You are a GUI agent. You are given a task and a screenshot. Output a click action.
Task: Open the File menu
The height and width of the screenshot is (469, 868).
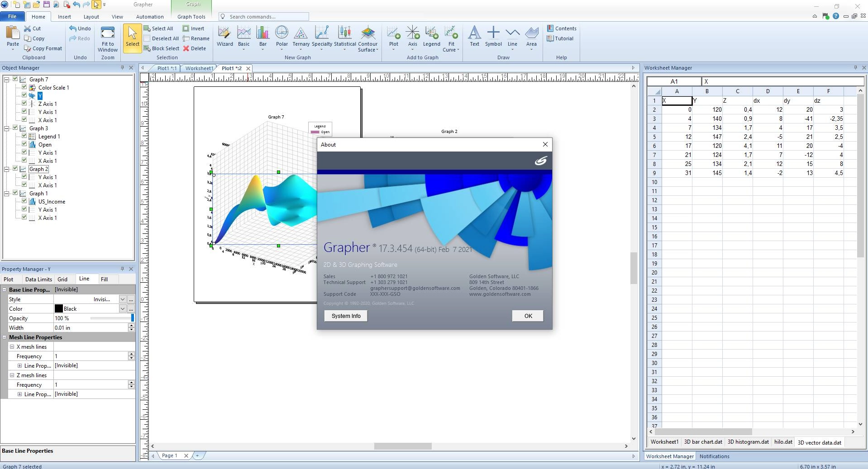pos(12,16)
